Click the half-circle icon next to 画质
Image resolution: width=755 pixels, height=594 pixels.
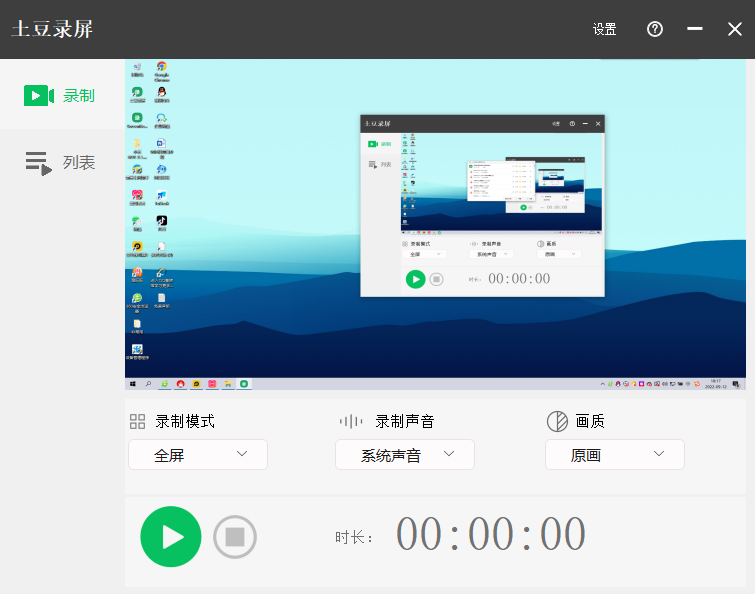tap(557, 421)
